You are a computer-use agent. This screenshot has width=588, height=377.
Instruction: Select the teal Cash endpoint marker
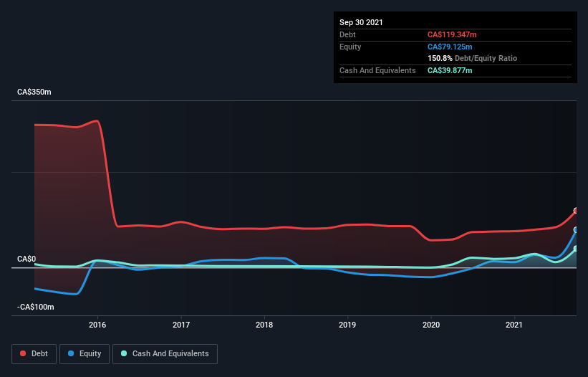point(576,249)
